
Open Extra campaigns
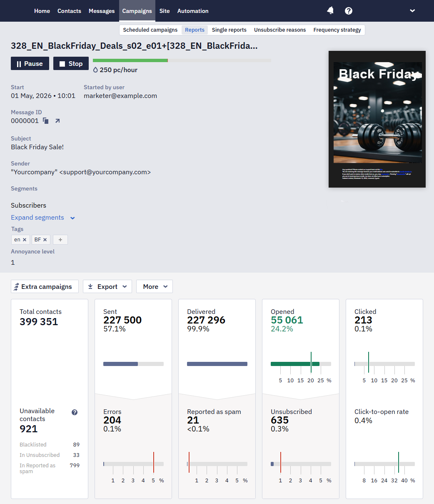click(45, 286)
